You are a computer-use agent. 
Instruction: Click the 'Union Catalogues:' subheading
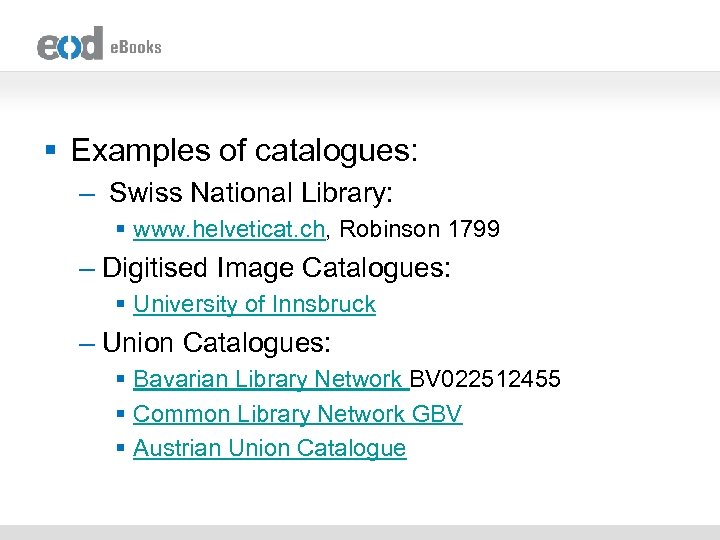[x=216, y=343]
